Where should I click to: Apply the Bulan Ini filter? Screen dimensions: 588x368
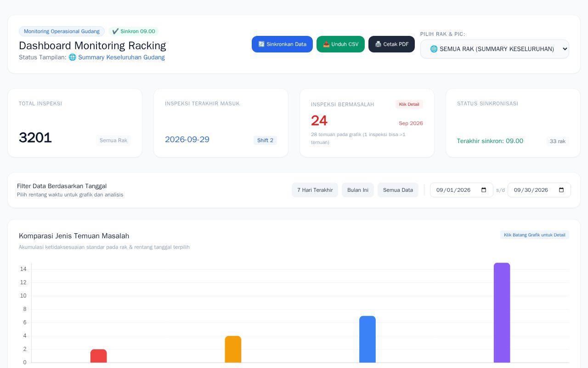pos(358,190)
